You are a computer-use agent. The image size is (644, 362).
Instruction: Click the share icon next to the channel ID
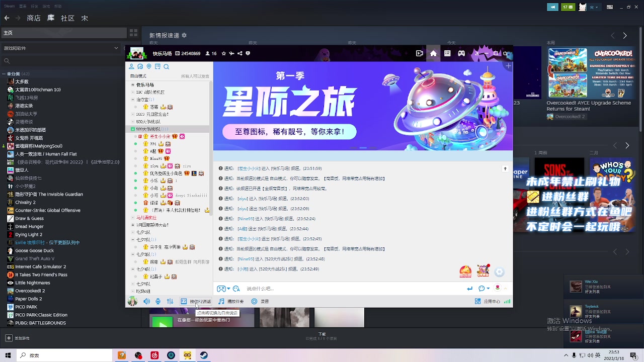(x=240, y=53)
